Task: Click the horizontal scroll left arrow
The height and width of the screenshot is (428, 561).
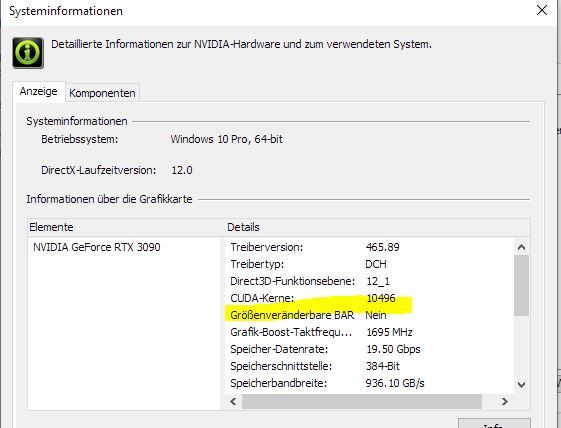Action: click(x=233, y=402)
